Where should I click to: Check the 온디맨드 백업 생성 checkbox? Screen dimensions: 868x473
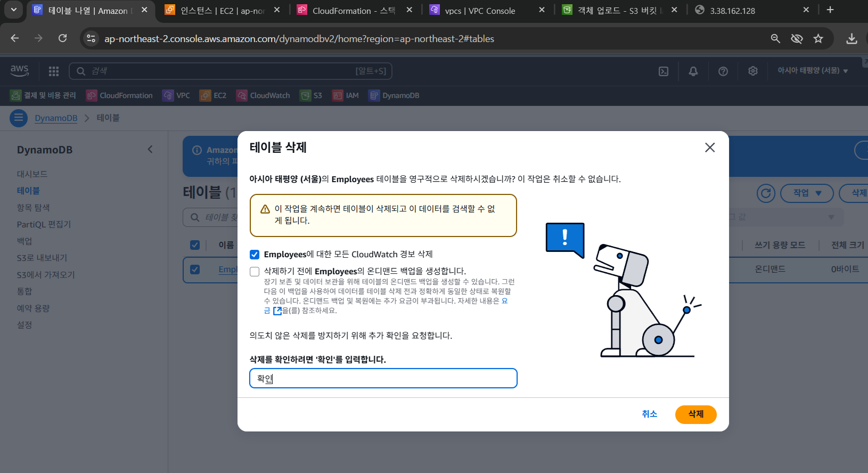pos(255,272)
